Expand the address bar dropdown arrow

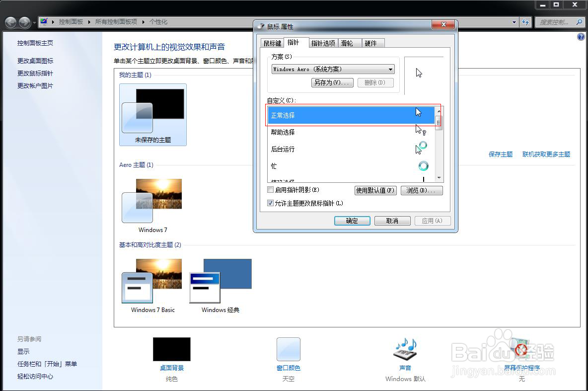pyautogui.click(x=515, y=22)
